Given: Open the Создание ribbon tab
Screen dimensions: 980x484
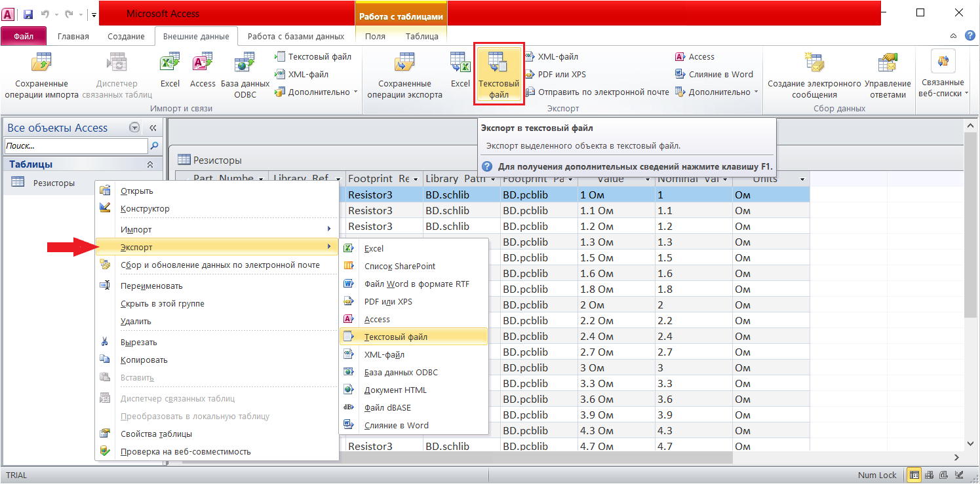Looking at the screenshot, I should (x=126, y=37).
